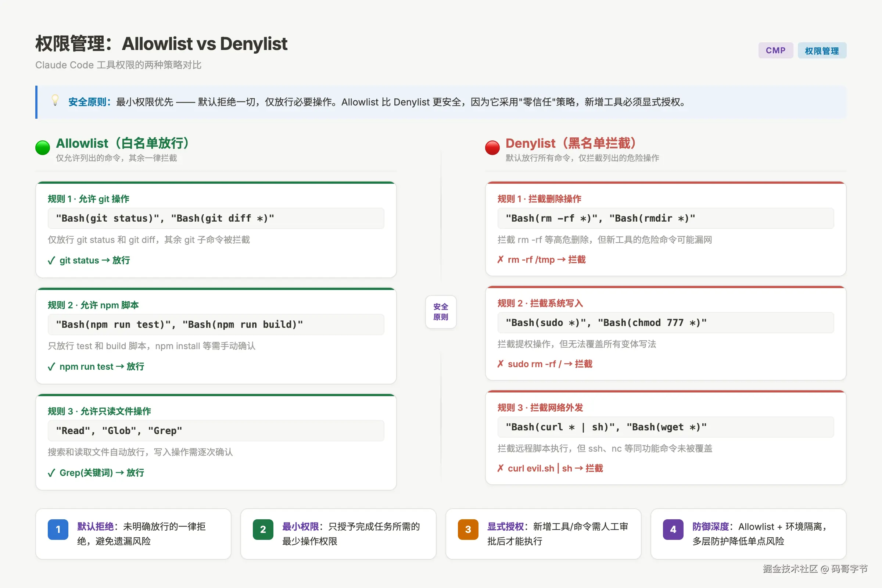
Task: Click the rule title 规则 3 · 允许只读文件操作
Action: (99, 411)
